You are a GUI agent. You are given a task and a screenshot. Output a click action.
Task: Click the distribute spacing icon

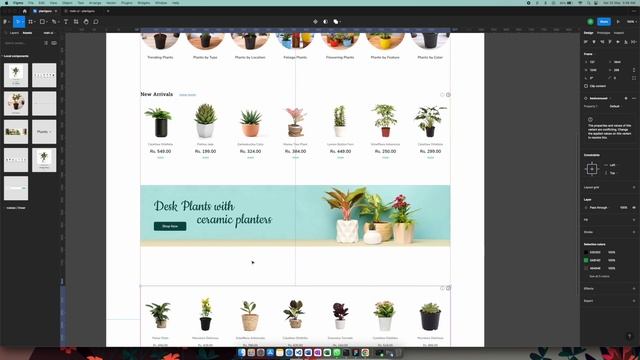pyautogui.click(x=633, y=42)
